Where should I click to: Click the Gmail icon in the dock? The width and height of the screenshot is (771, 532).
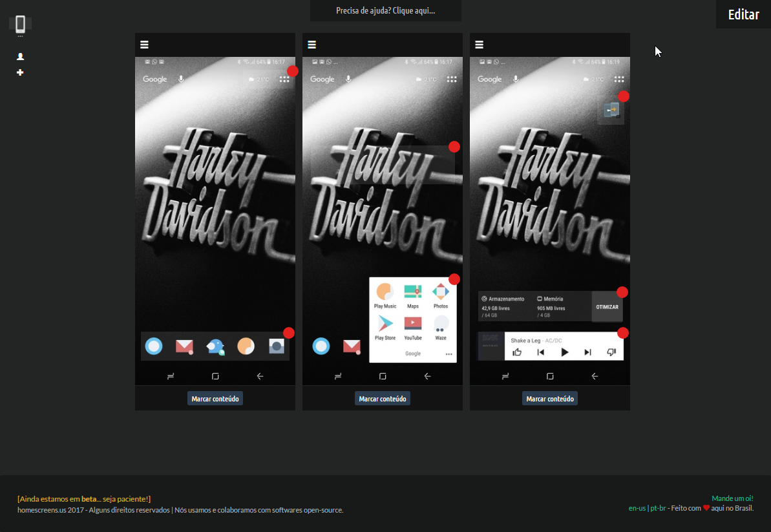pos(184,346)
